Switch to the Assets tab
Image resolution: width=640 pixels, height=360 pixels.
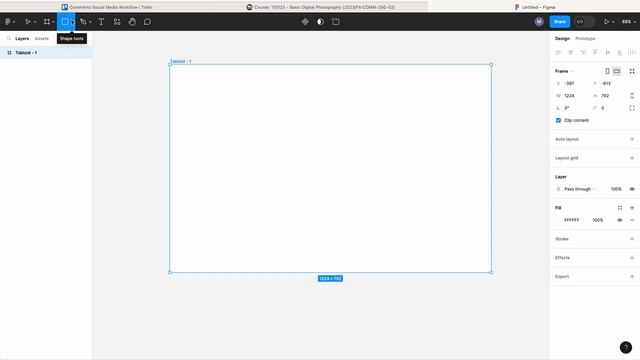click(42, 38)
